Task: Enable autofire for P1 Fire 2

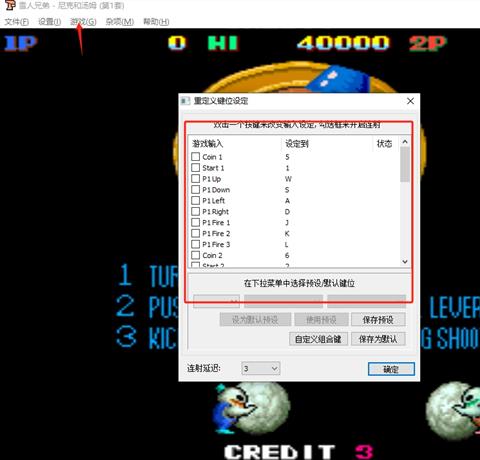Action: [x=196, y=233]
